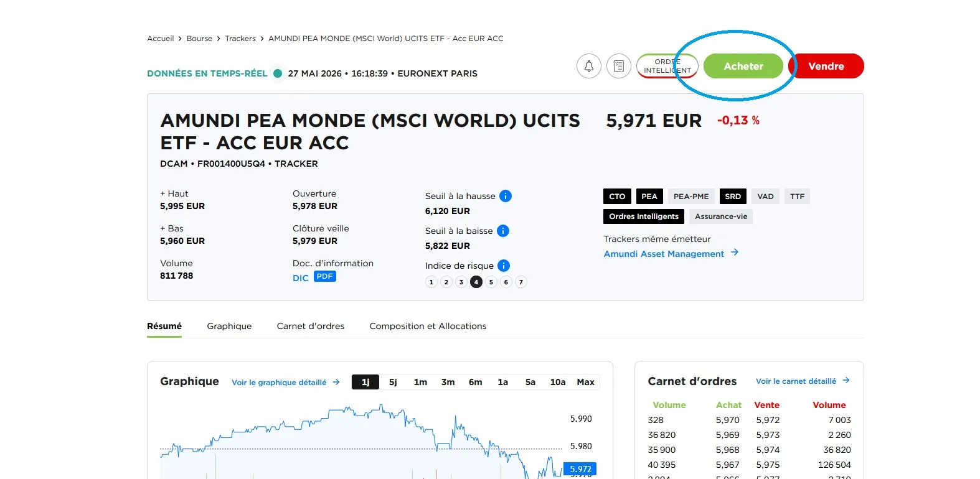Open the DIC PDF badge
Image resolution: width=980 pixels, height=479 pixels.
[x=325, y=276]
